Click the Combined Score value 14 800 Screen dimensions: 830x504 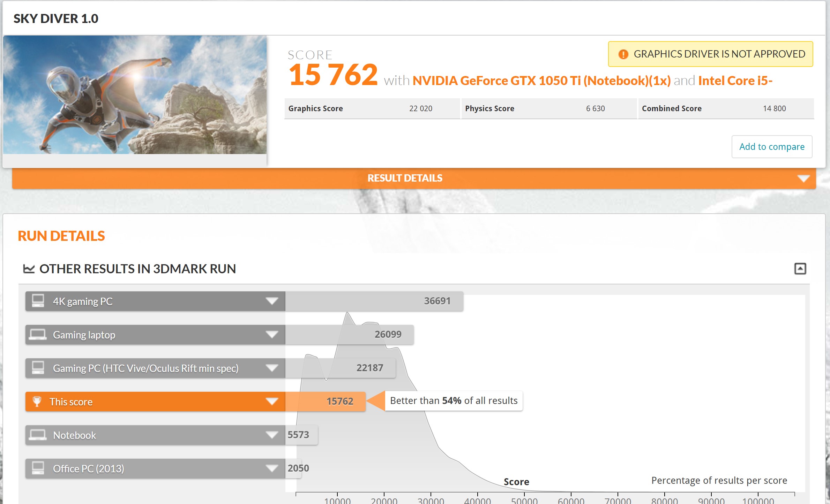coord(775,108)
